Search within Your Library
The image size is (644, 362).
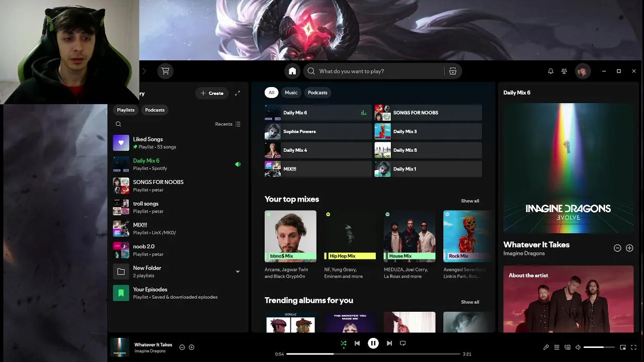pyautogui.click(x=118, y=124)
